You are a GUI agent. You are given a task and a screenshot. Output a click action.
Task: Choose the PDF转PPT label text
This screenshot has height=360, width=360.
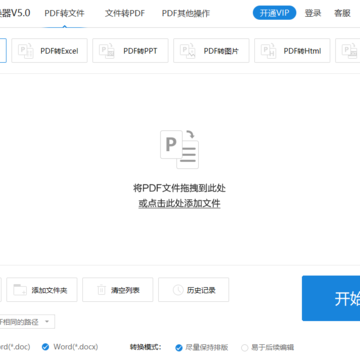click(x=140, y=51)
